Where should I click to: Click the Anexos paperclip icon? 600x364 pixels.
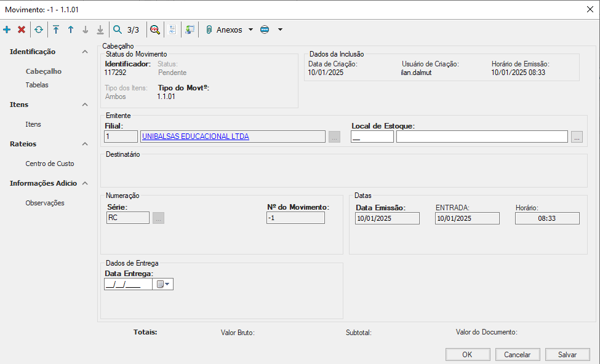tap(209, 30)
